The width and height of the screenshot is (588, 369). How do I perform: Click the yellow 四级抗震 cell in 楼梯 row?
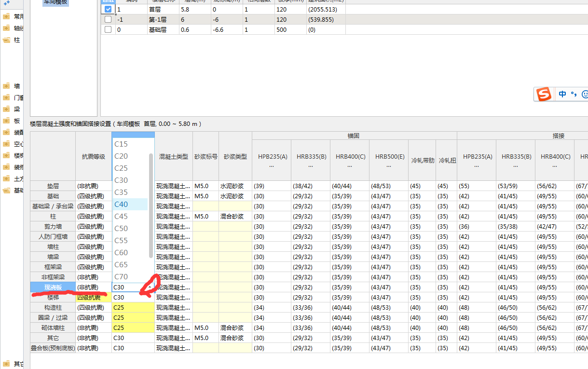pos(94,297)
